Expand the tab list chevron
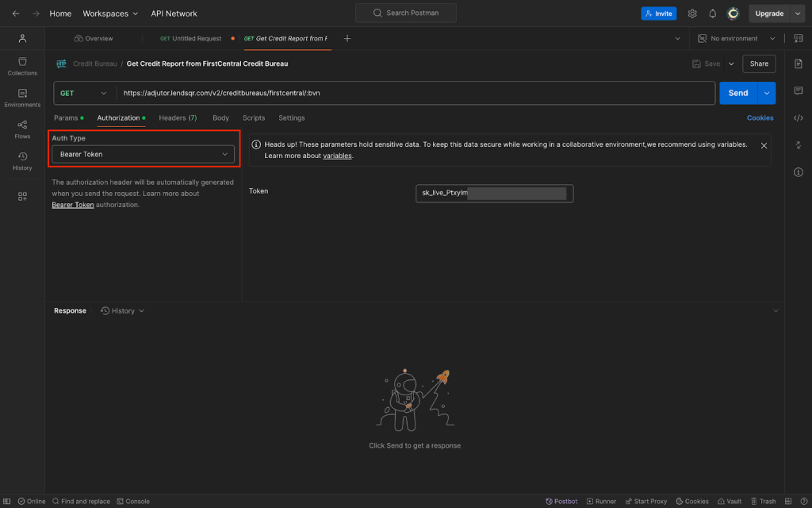The width and height of the screenshot is (812, 508). tap(677, 38)
